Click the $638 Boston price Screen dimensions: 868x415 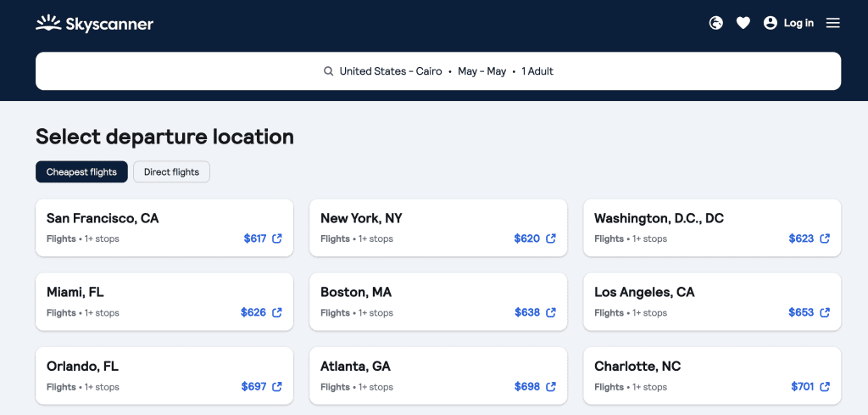click(527, 312)
